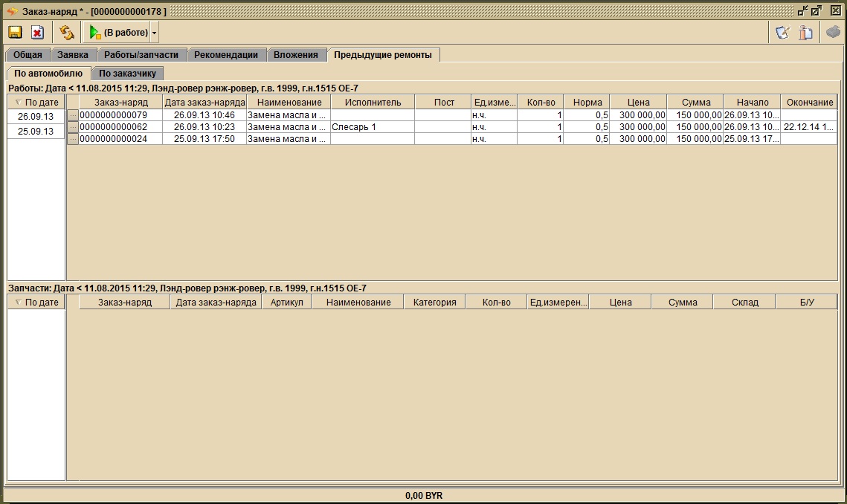Screen dimensions: 847x504
Task: Click the Заказ-наряд column header in works table
Action: (121, 102)
